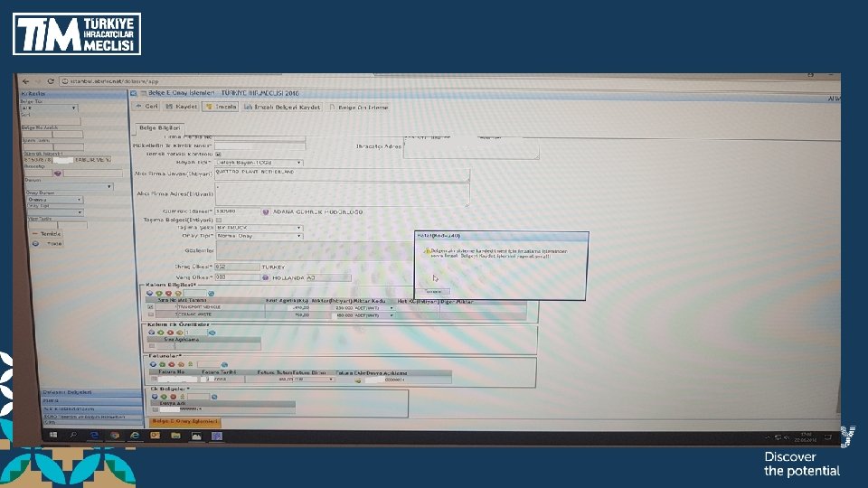
Task: Click the browser back arrow
Action: coord(25,81)
